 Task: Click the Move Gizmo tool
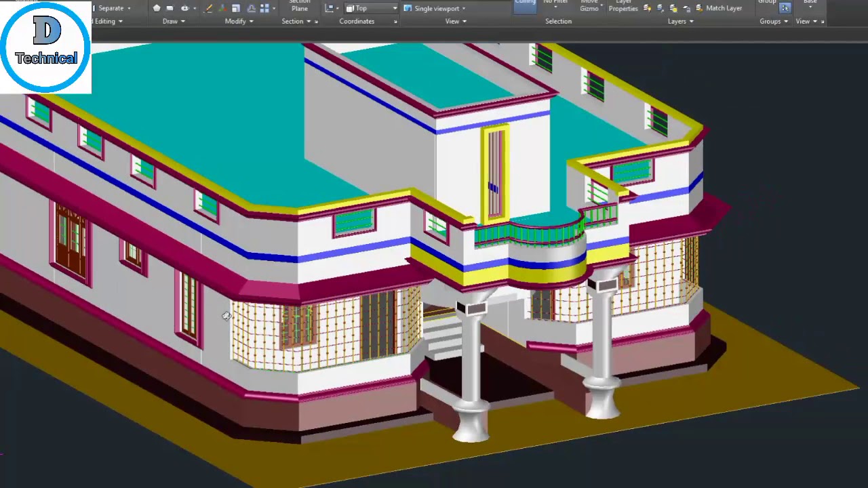point(589,5)
